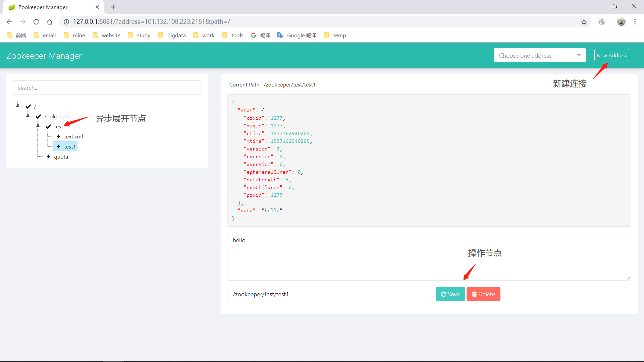Open the study bookmark folder
This screenshot has width=644, height=362.
(139, 35)
